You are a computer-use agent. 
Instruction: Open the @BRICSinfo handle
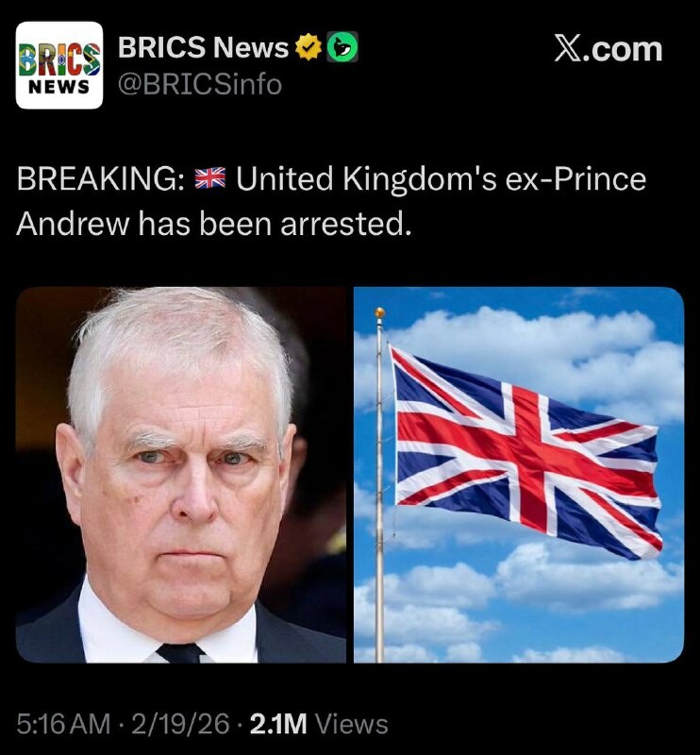(200, 84)
